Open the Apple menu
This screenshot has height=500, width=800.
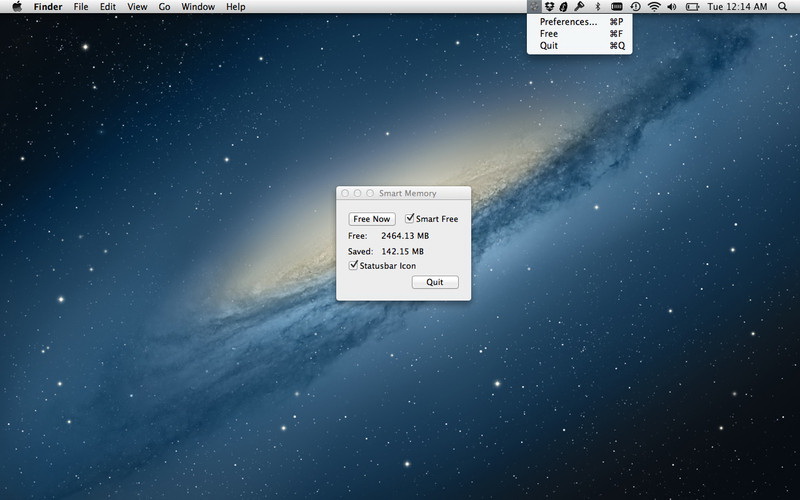click(17, 7)
